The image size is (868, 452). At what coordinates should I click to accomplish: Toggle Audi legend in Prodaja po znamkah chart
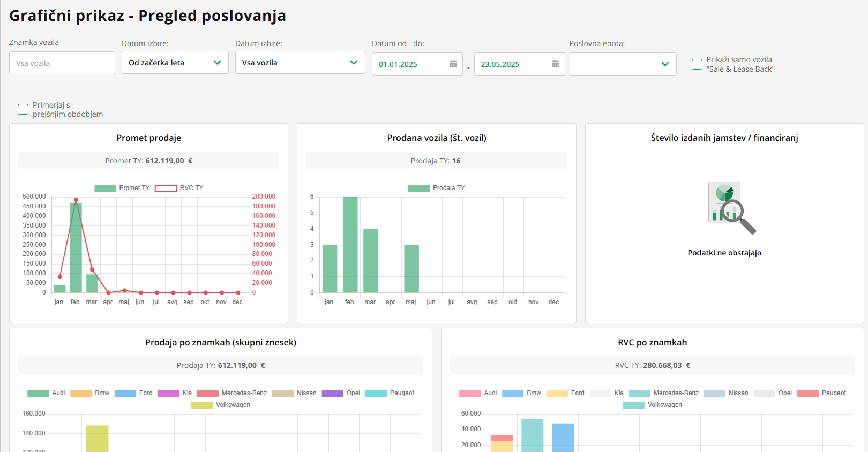[x=46, y=393]
